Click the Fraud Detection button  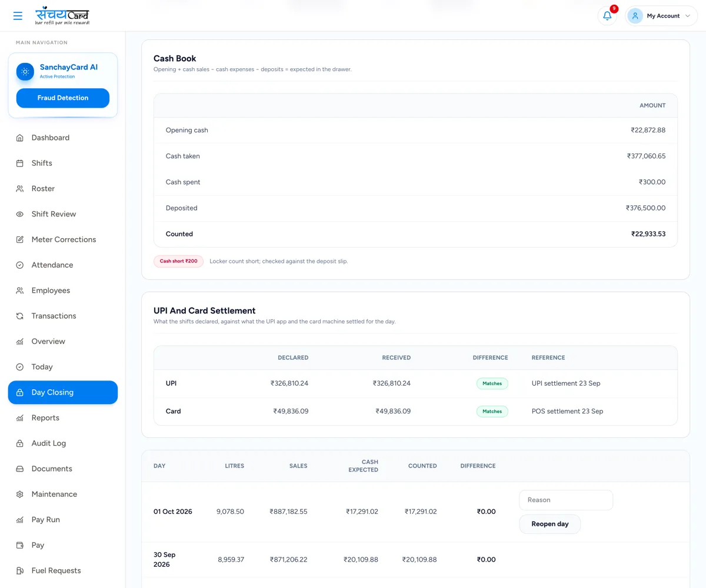tap(63, 98)
